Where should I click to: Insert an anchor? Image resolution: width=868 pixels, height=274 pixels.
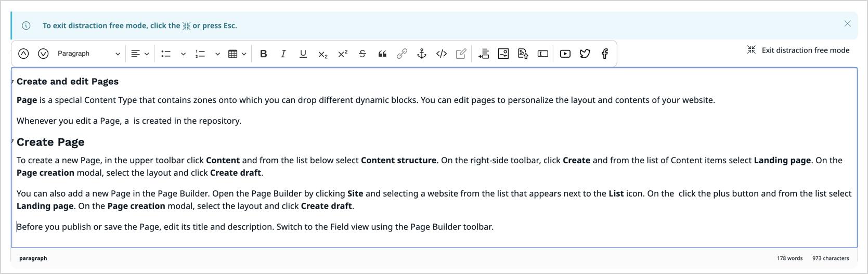coord(422,54)
